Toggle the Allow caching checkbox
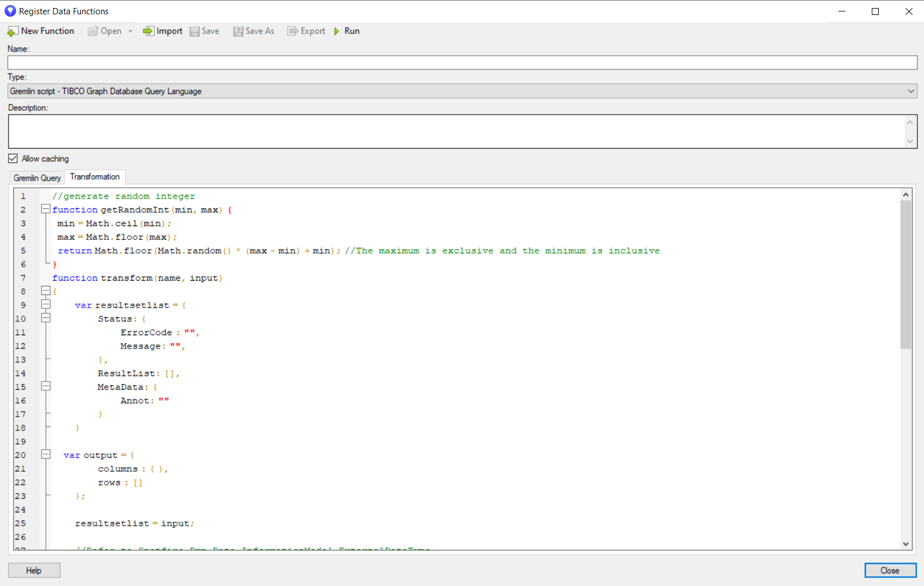Viewport: 924px width, 586px height. point(13,158)
